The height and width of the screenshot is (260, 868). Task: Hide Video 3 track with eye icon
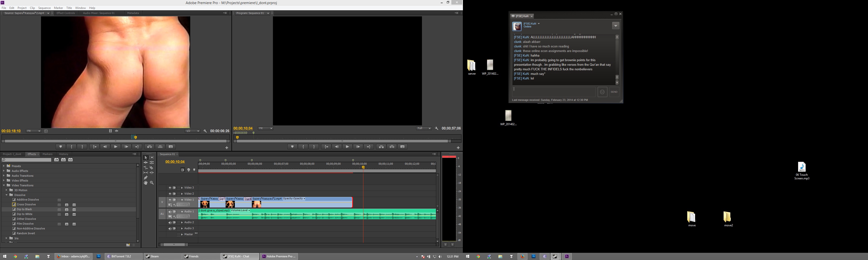click(170, 188)
